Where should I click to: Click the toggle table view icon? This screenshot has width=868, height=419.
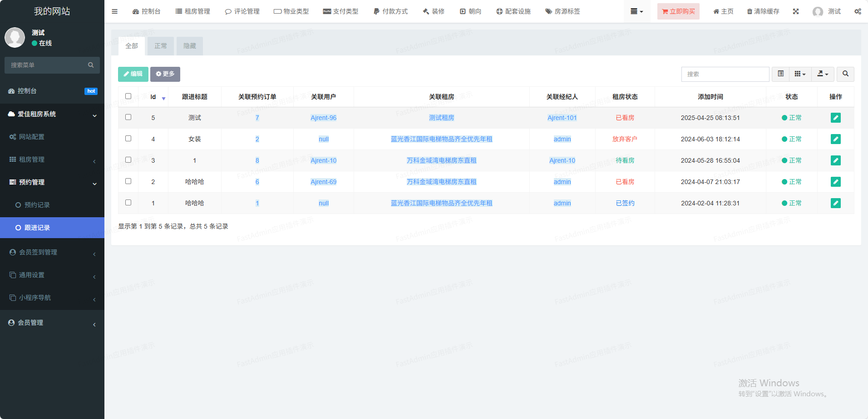click(780, 74)
